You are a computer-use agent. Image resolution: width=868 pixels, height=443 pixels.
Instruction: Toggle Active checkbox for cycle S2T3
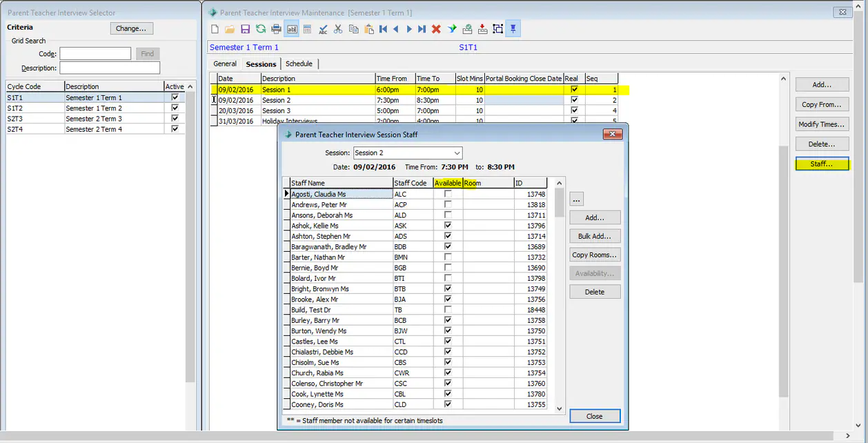[x=175, y=119]
